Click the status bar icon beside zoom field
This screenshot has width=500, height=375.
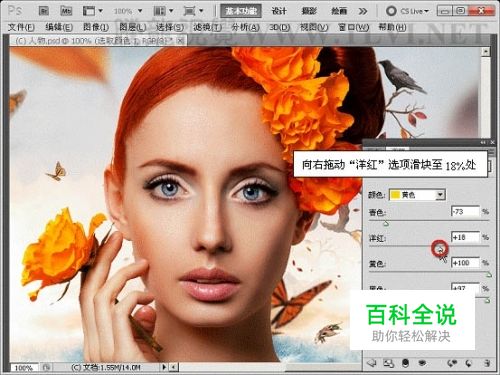click(46, 367)
